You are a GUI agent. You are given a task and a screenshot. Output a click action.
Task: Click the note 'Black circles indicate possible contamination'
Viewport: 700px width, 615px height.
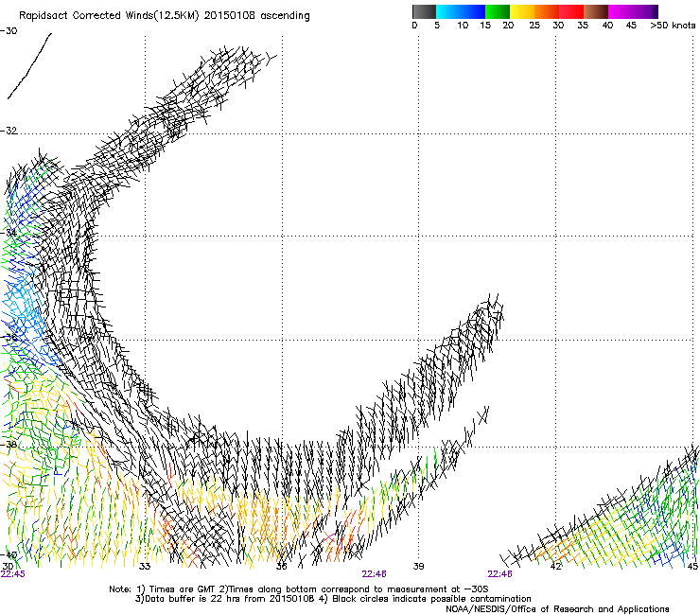pyautogui.click(x=431, y=599)
